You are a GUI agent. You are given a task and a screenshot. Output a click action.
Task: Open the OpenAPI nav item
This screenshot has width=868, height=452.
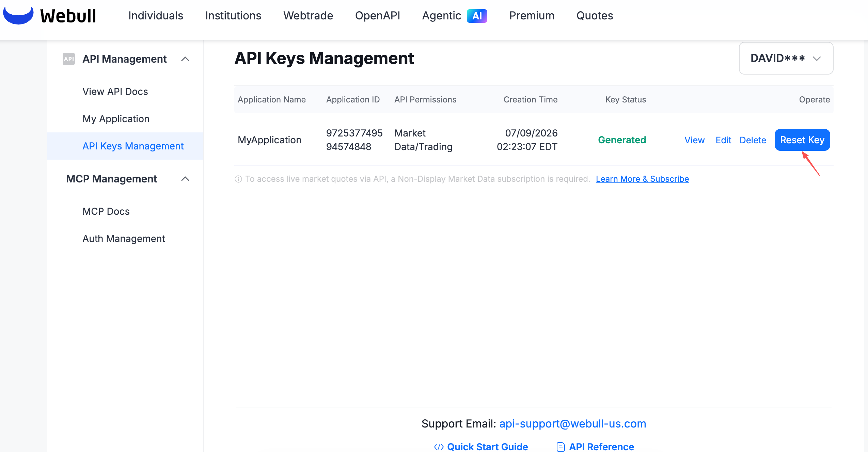coord(378,16)
